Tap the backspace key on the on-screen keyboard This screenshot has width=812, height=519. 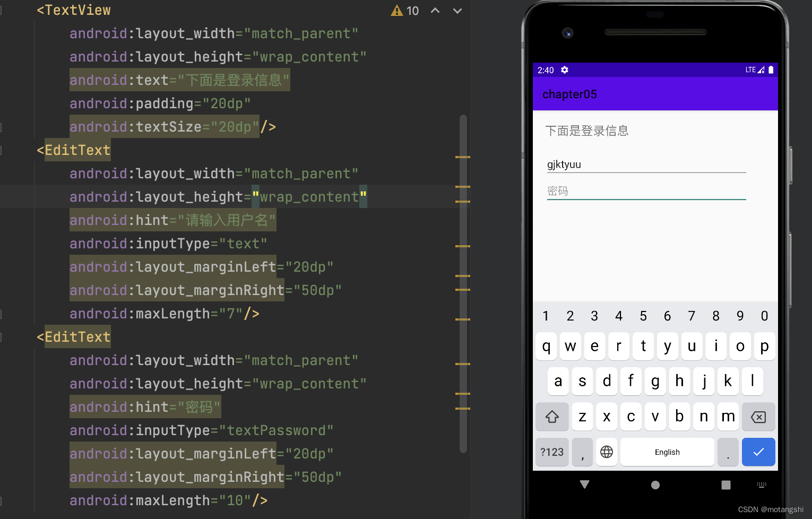(x=758, y=417)
